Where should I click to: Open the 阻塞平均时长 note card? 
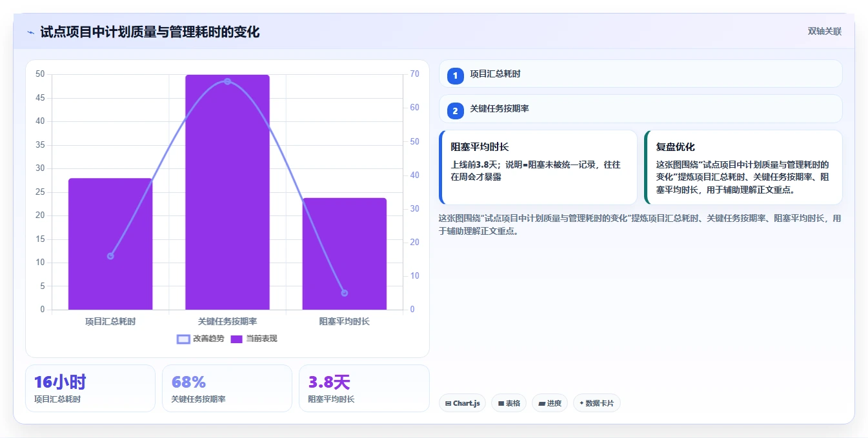tap(538, 167)
